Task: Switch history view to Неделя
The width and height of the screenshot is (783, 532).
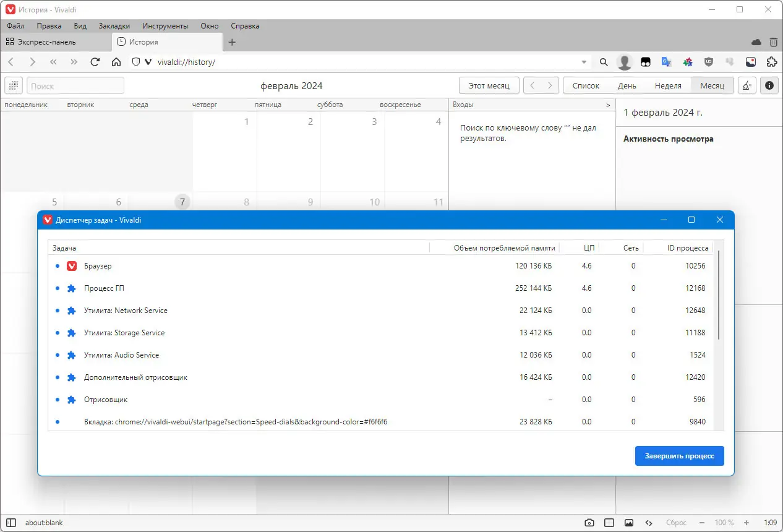Action: [668, 85]
